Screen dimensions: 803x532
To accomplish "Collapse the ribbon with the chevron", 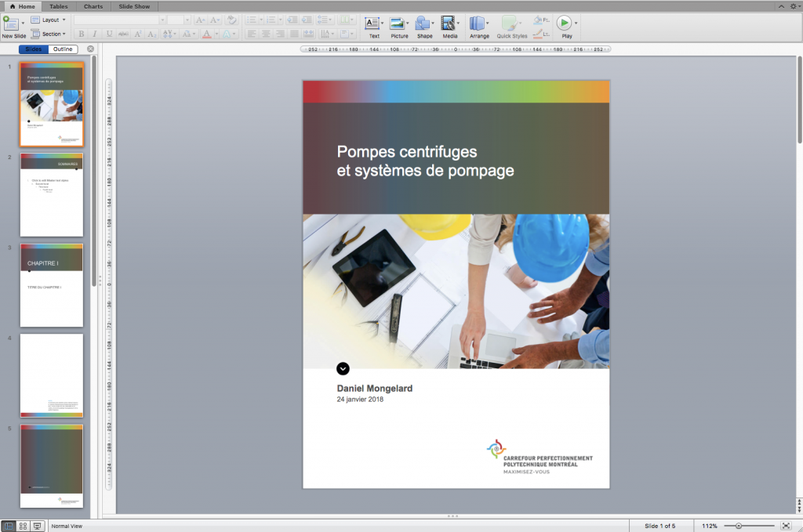I will [781, 6].
